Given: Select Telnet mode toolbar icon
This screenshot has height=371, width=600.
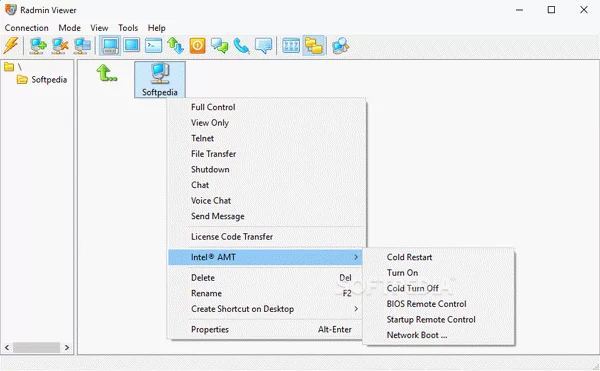Looking at the screenshot, I should point(153,46).
